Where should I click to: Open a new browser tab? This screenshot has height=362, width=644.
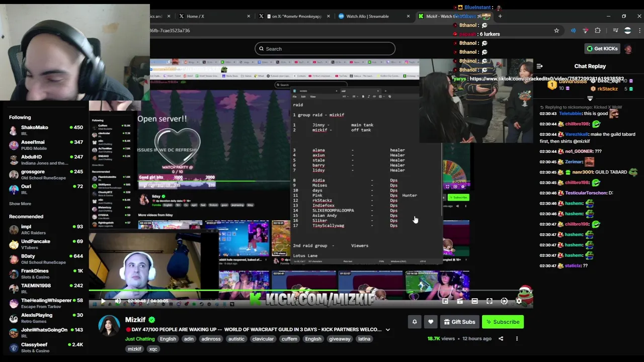pyautogui.click(x=500, y=16)
